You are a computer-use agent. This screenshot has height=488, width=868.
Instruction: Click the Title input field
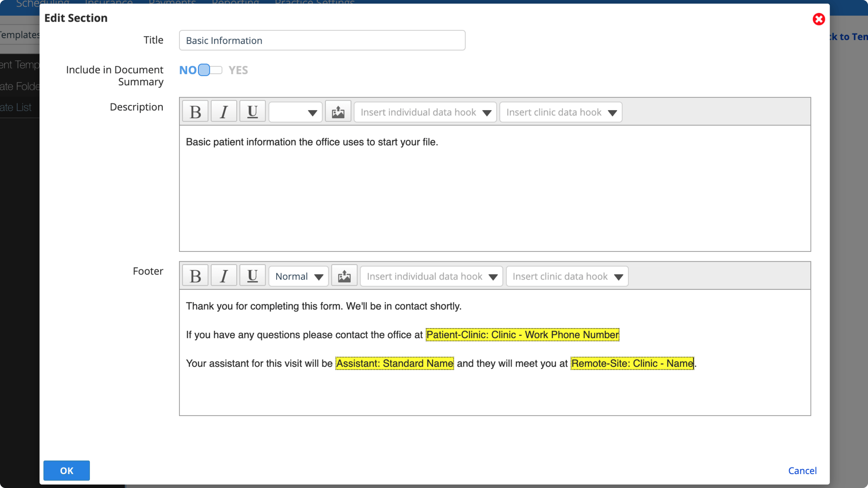(322, 41)
